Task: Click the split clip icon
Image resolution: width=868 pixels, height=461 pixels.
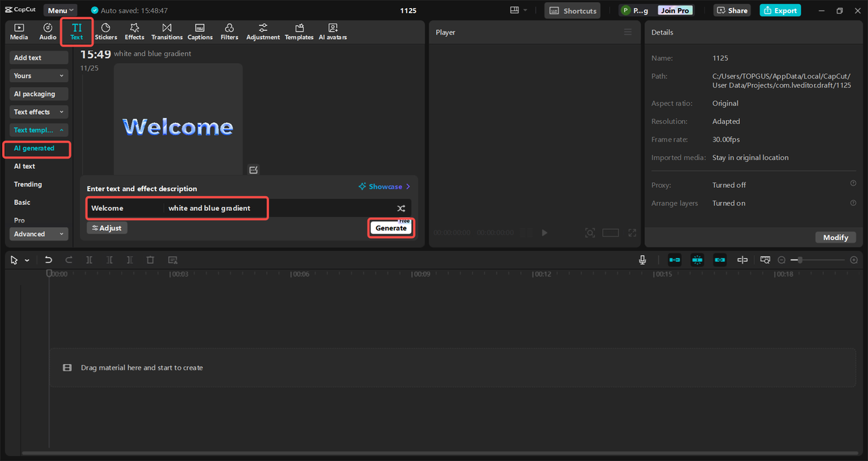Action: tap(89, 260)
